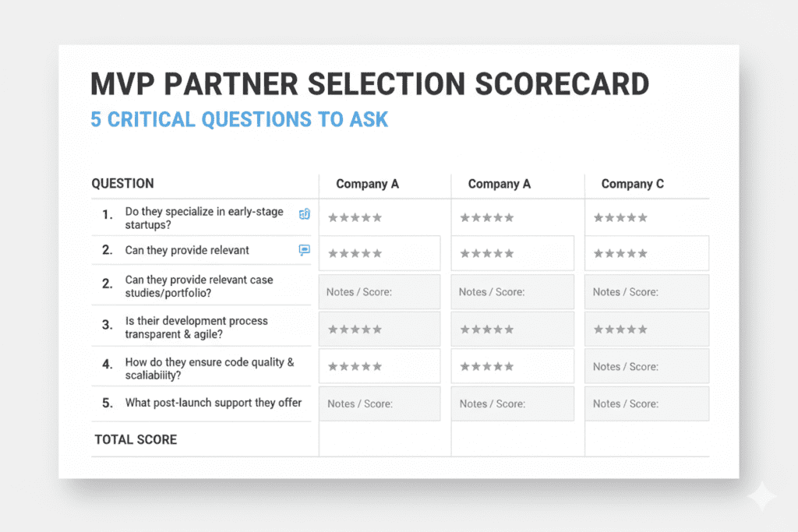
Task: Click the middle column's fifth star for code quality
Action: coord(510,367)
